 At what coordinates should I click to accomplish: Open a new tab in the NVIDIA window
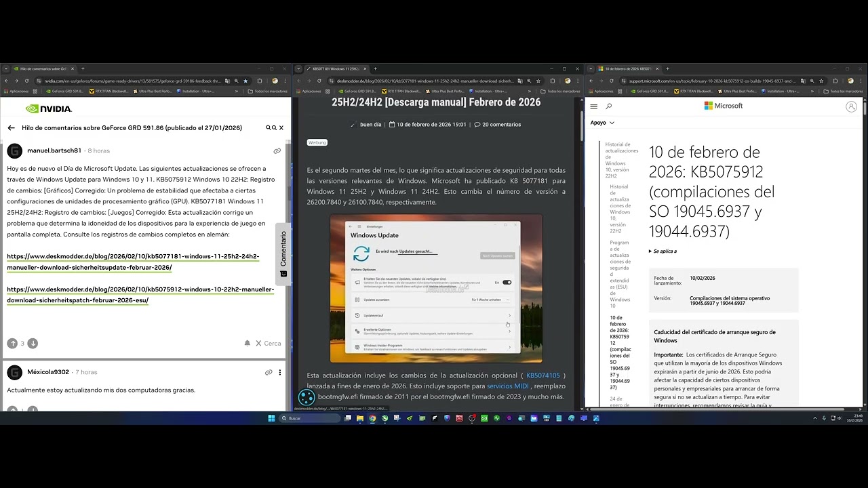pyautogui.click(x=83, y=68)
